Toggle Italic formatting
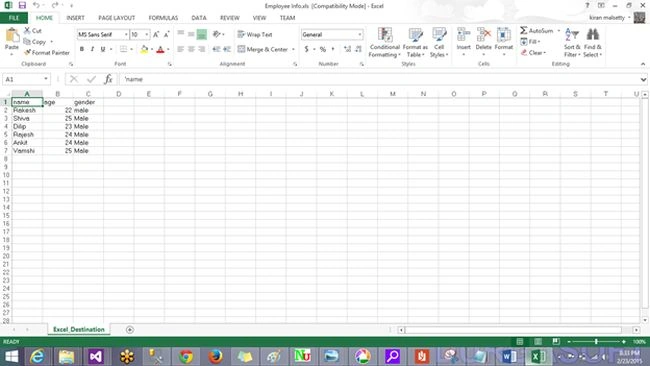 coord(92,49)
